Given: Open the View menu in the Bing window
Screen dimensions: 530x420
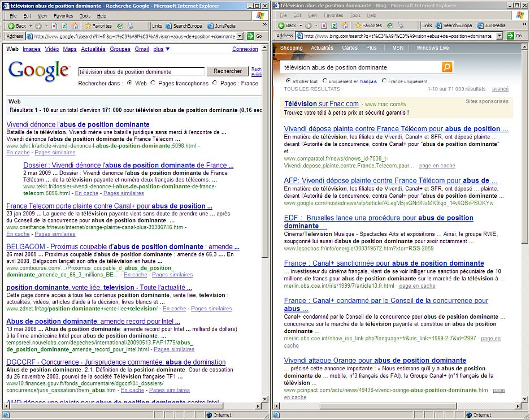Looking at the screenshot, I should pos(312,15).
